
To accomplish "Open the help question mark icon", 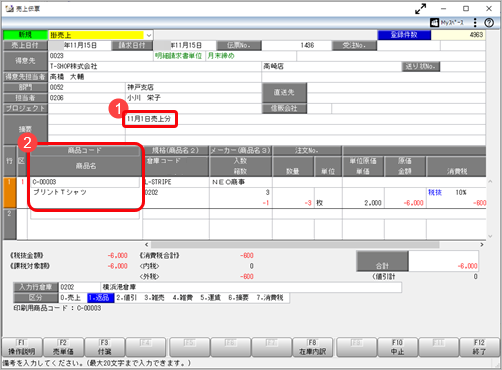I will [x=489, y=23].
